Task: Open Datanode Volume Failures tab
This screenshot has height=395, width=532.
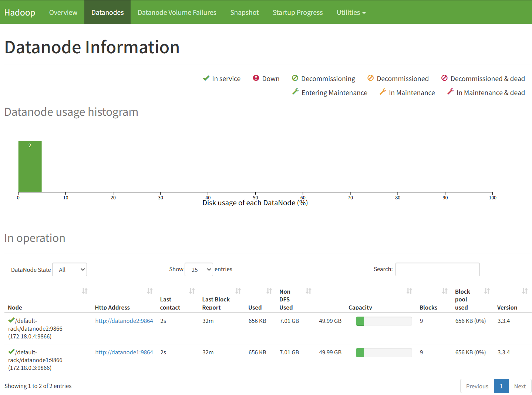Action: coord(177,13)
